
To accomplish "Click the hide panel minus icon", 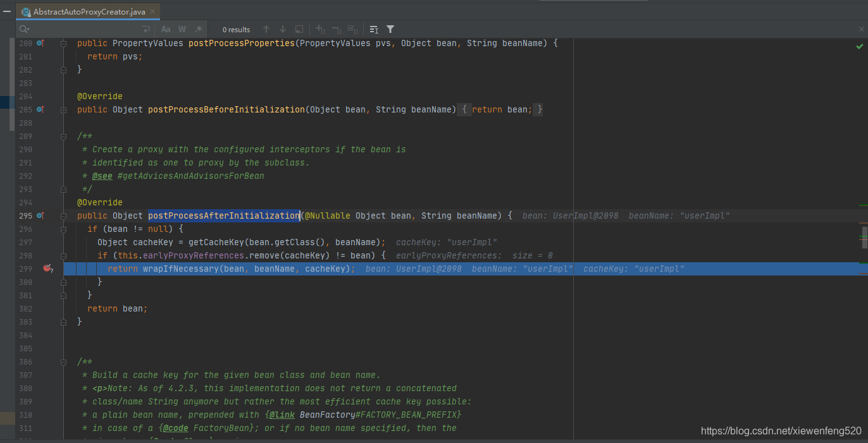I will click(7, 11).
